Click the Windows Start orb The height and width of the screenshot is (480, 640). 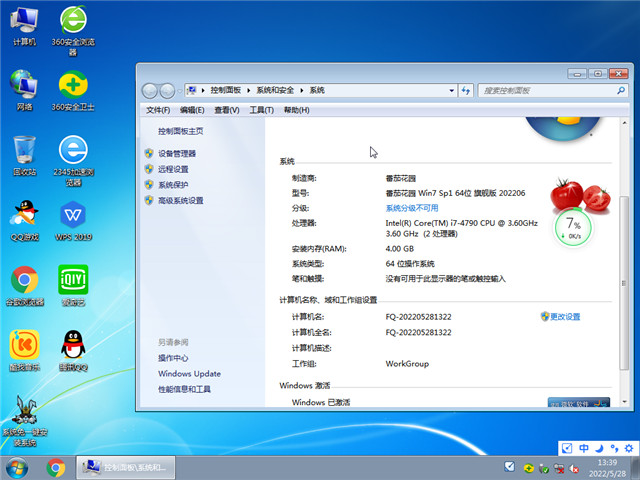[x=17, y=468]
